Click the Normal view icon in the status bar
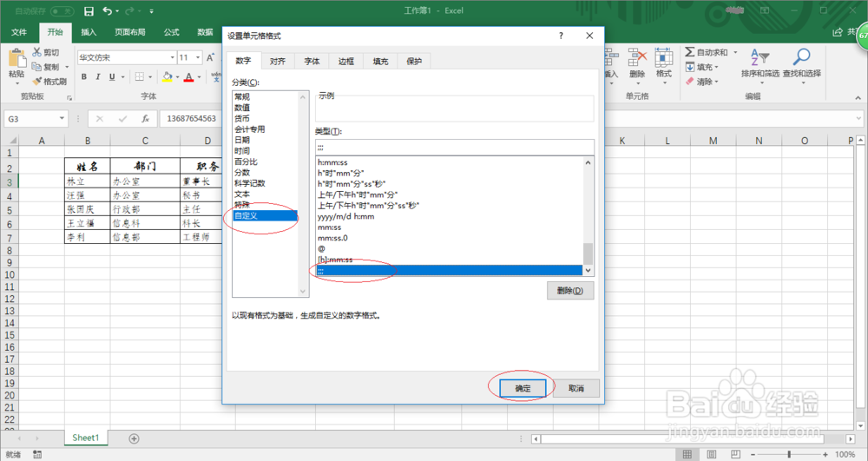This screenshot has height=461, width=868. (687, 454)
